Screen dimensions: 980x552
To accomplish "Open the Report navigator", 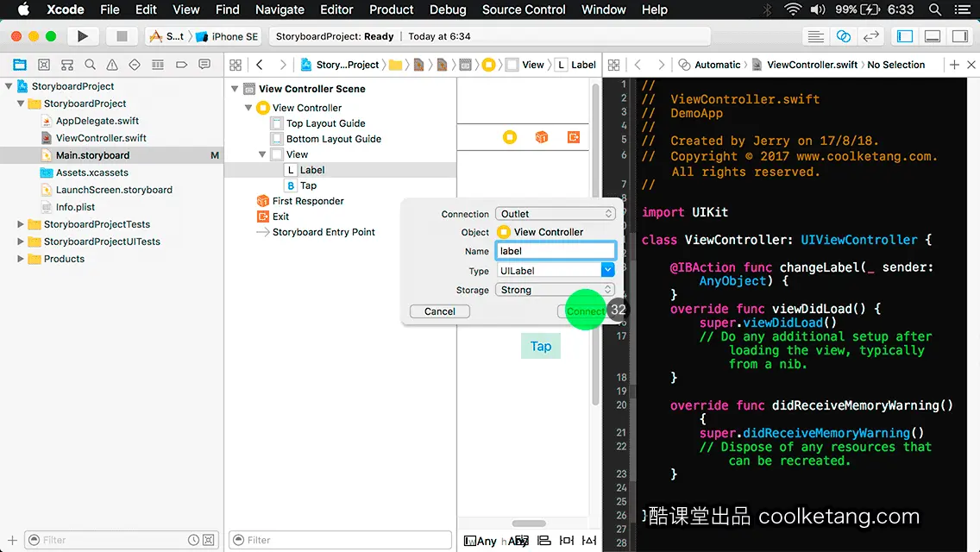I will click(204, 65).
